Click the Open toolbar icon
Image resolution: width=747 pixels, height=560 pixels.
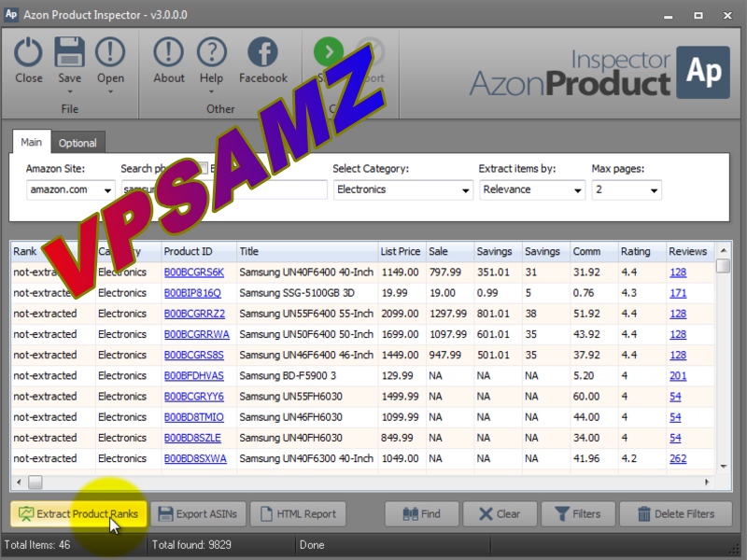coord(110,52)
